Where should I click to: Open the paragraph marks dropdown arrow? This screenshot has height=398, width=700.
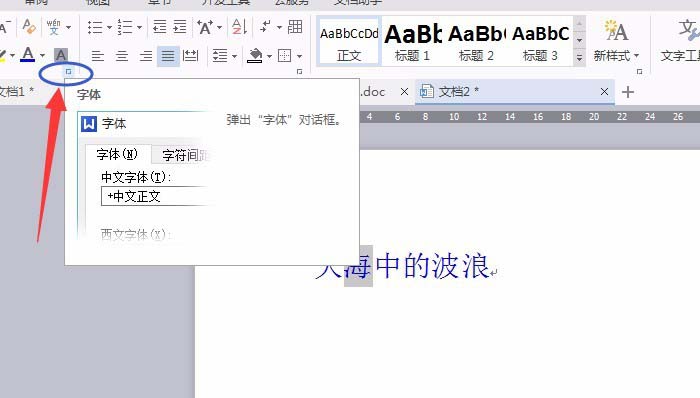pyautogui.click(x=279, y=28)
